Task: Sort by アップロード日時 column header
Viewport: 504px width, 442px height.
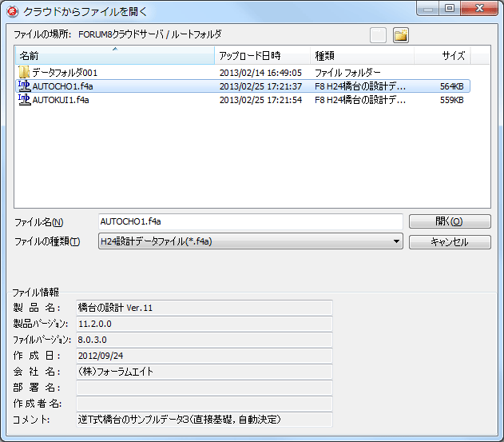Action: click(x=263, y=56)
